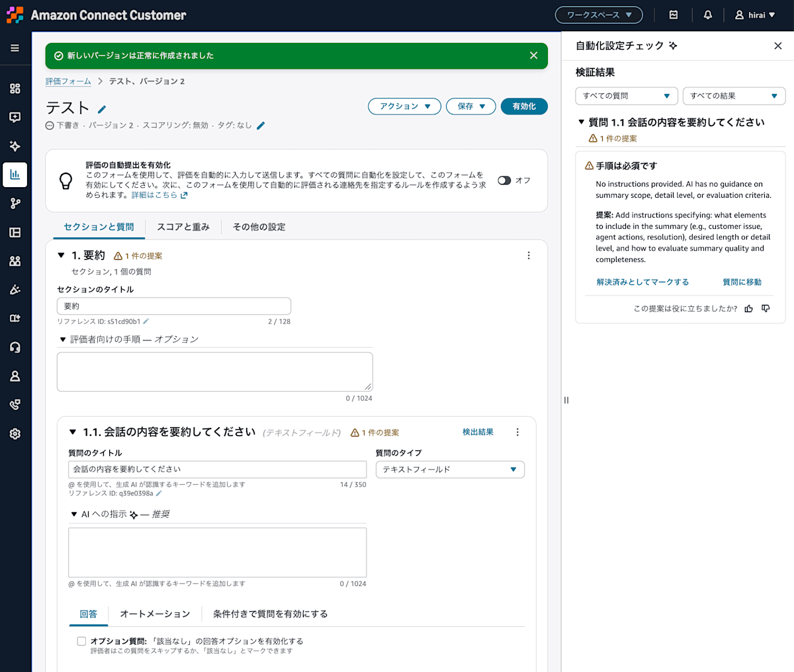The image size is (794, 672).
Task: Open the calendar icon in top bar
Action: pos(674,15)
